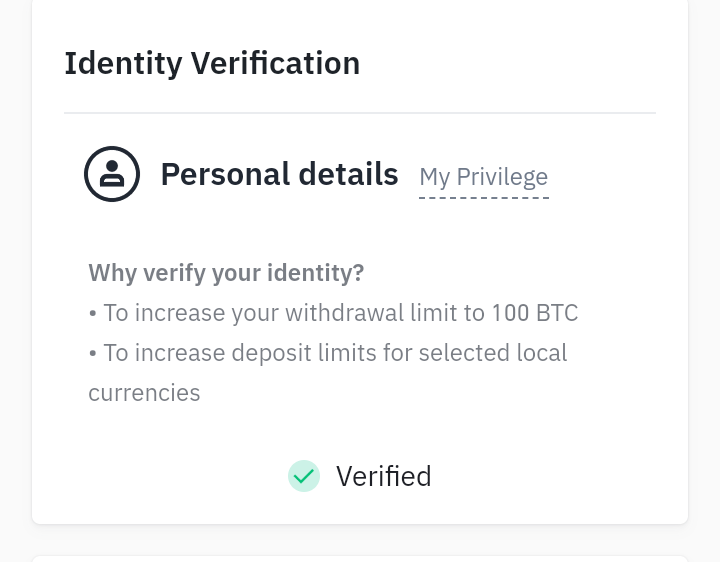This screenshot has height=562, width=720.
Task: Click the word 'currencies' on last line
Action: point(144,393)
